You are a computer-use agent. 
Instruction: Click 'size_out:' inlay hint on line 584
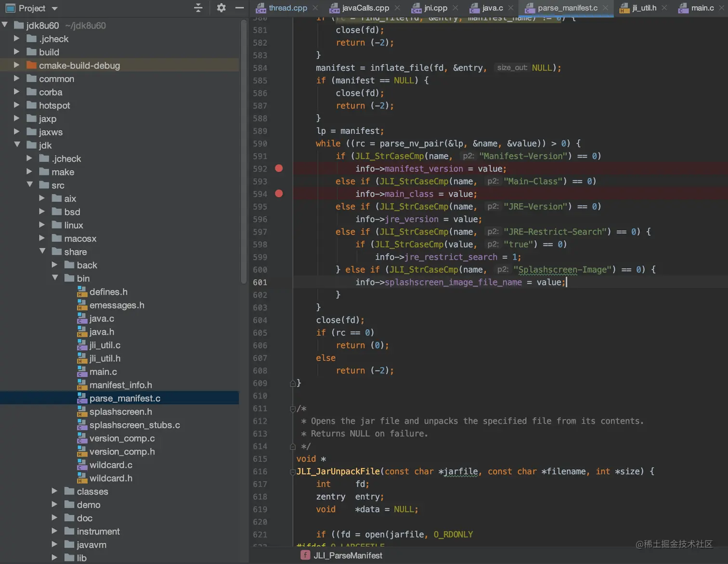point(512,67)
